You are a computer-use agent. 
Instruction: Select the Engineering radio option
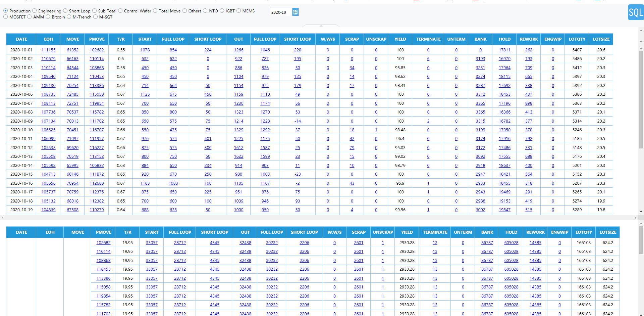click(35, 11)
